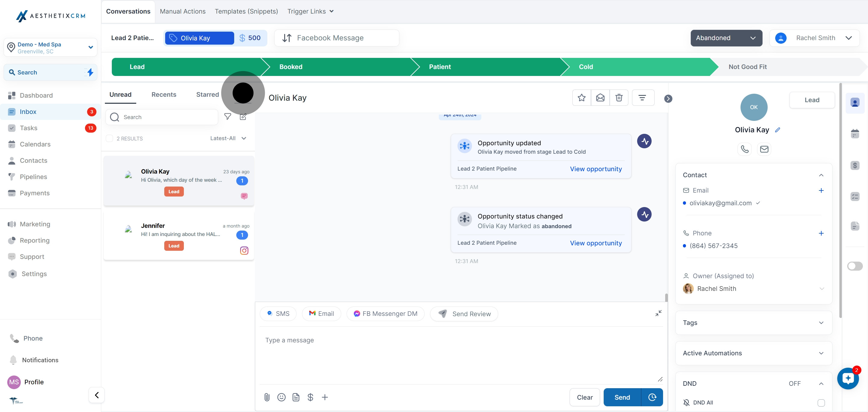Click View opportunity link under Opportunity updated
This screenshot has width=868, height=412.
pyautogui.click(x=596, y=169)
